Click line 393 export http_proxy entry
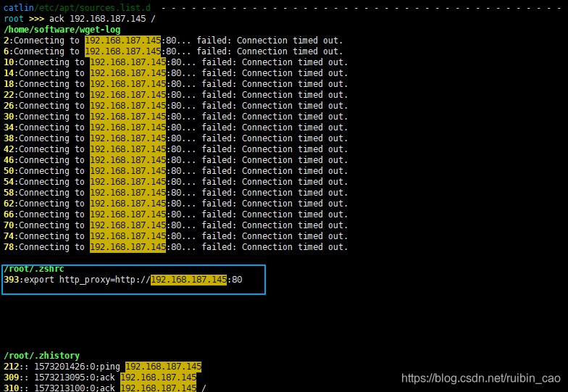Screen dimensions: 568x392 pos(123,280)
